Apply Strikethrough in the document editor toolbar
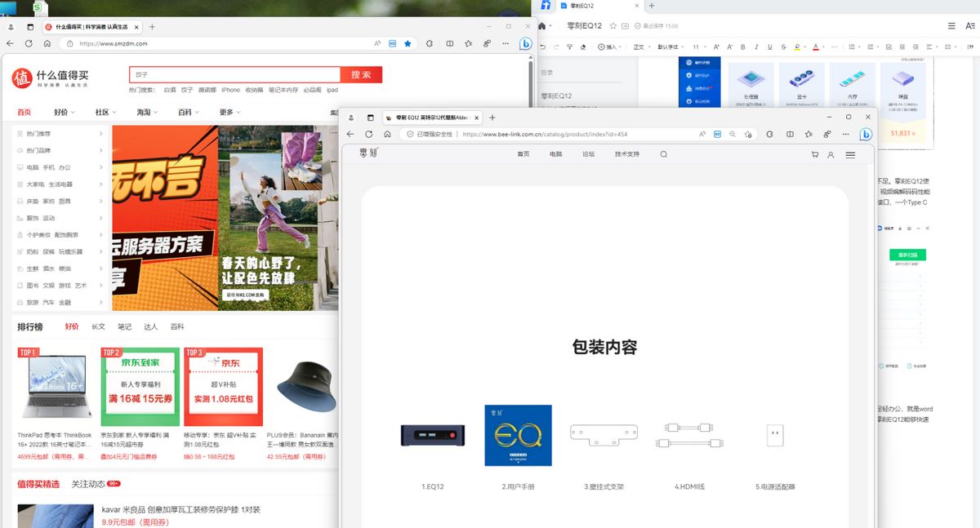 point(783,47)
